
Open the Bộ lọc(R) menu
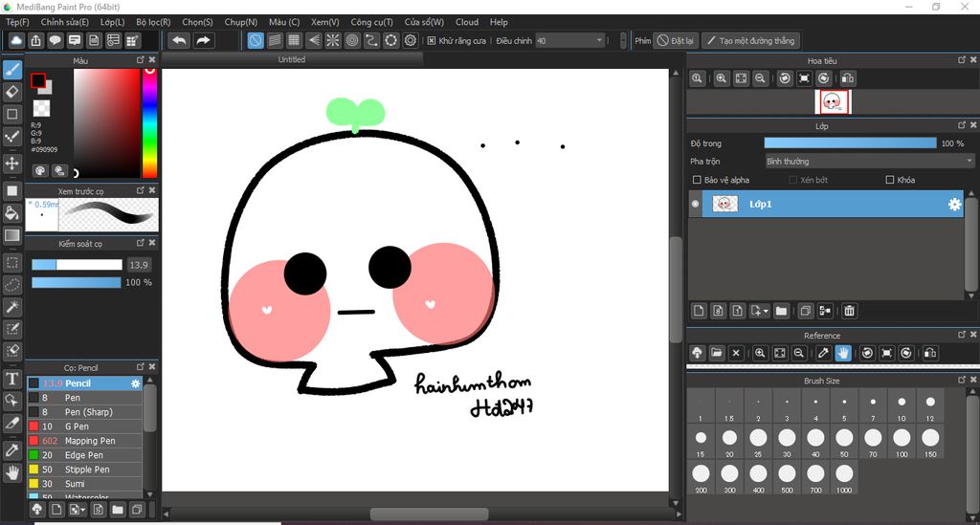(x=153, y=22)
